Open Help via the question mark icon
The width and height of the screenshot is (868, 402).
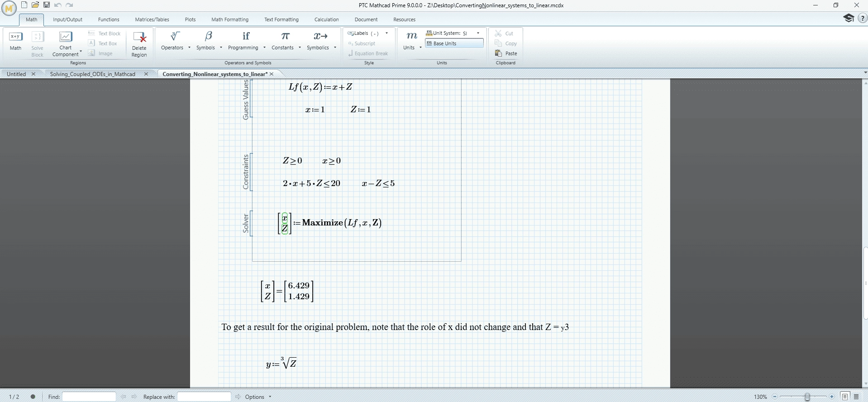(x=863, y=18)
